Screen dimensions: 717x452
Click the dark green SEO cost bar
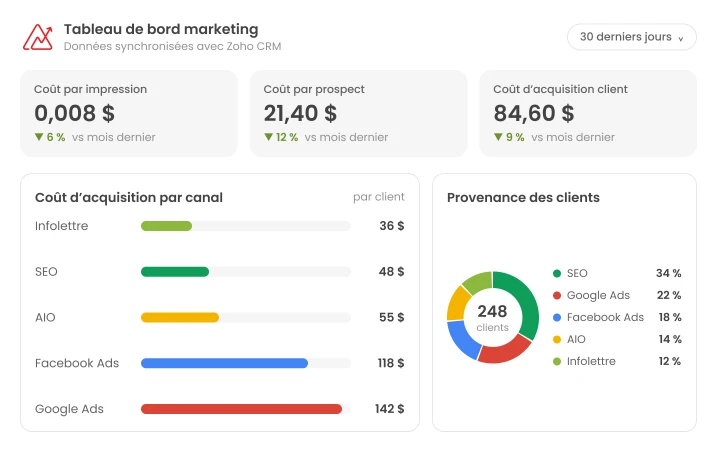pyautogui.click(x=175, y=272)
